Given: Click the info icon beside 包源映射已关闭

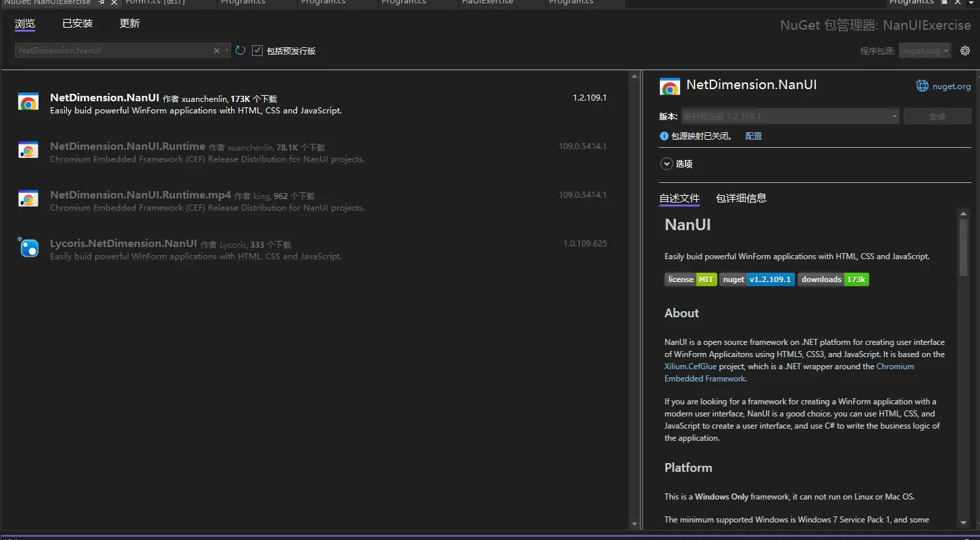Looking at the screenshot, I should (x=664, y=136).
